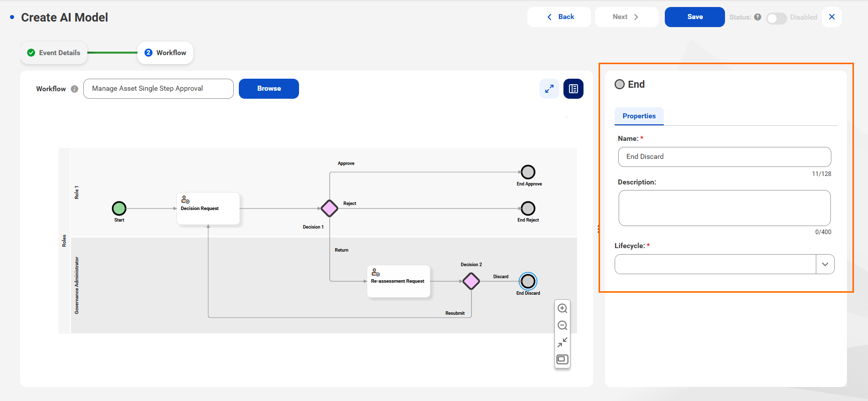Zoom out on the workflow diagram
The image size is (868, 401).
[x=562, y=325]
